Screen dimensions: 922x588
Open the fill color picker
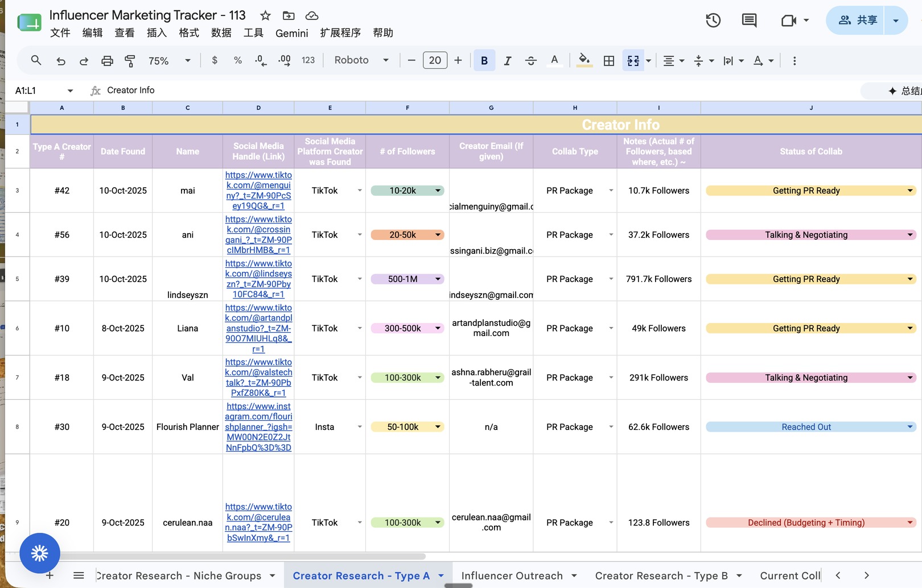(x=584, y=60)
